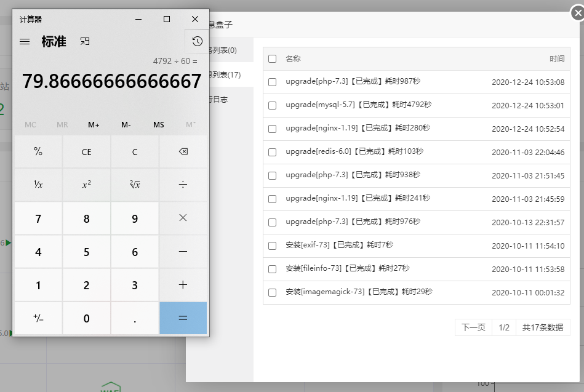Click the decimal point key

click(x=135, y=318)
